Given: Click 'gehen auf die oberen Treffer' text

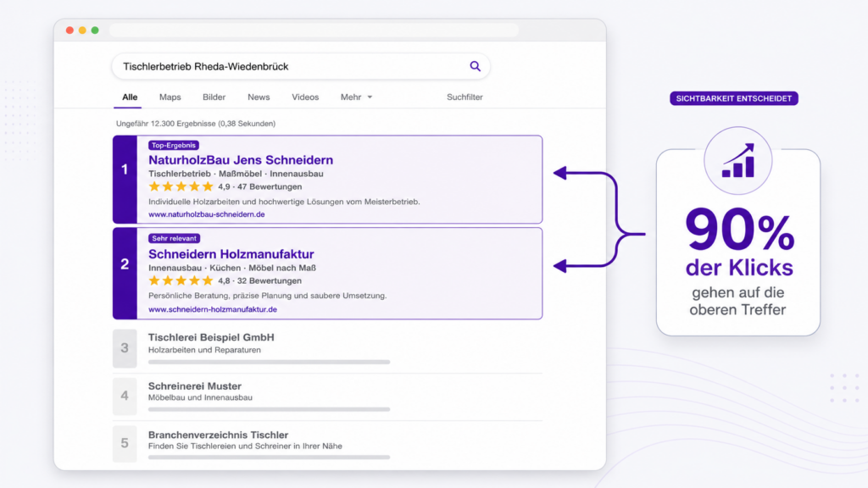Looking at the screenshot, I should [737, 301].
